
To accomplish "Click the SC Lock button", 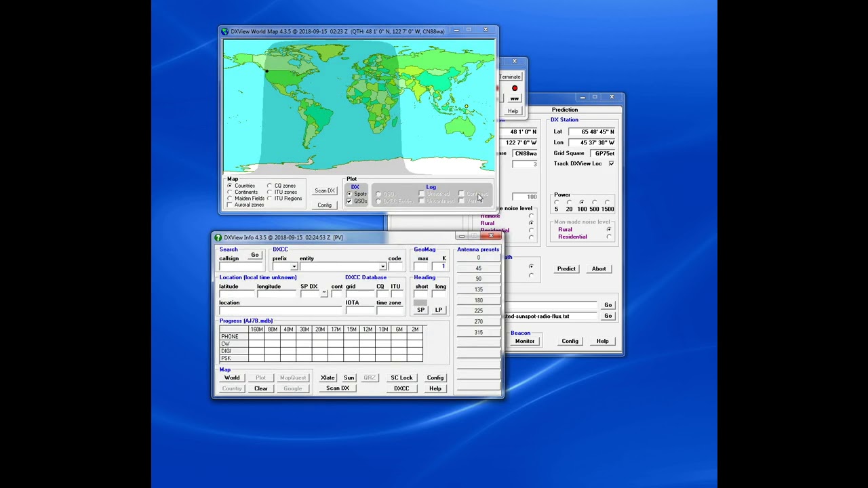I will [x=401, y=378].
